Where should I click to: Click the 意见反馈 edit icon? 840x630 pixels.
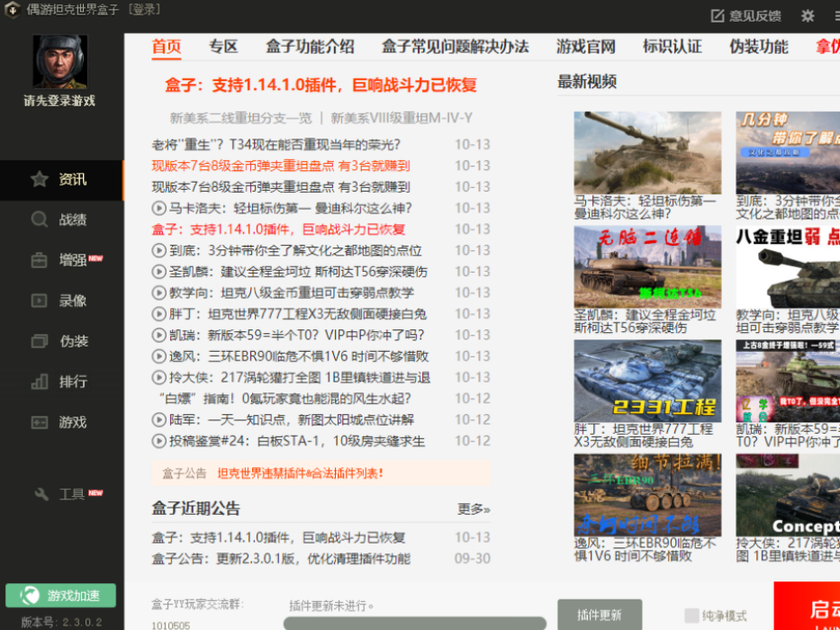click(718, 16)
